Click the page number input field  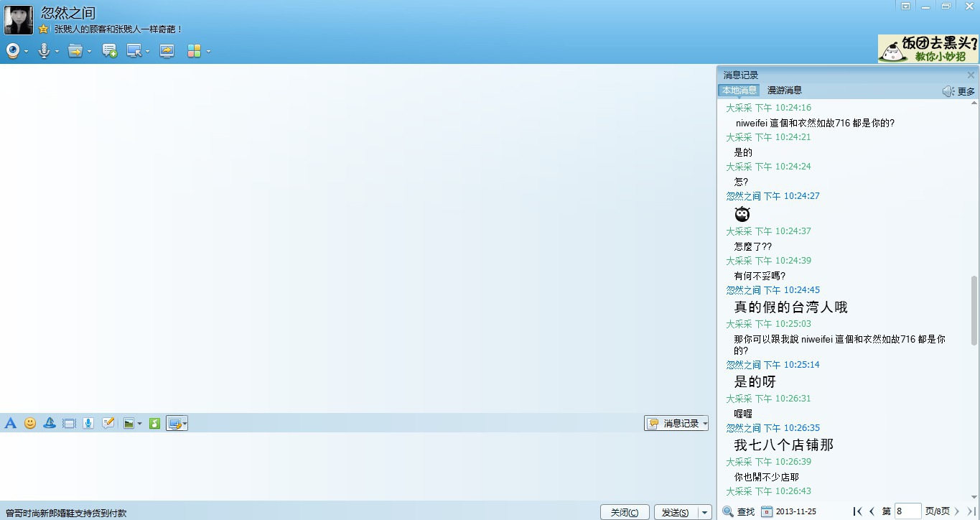[907, 511]
